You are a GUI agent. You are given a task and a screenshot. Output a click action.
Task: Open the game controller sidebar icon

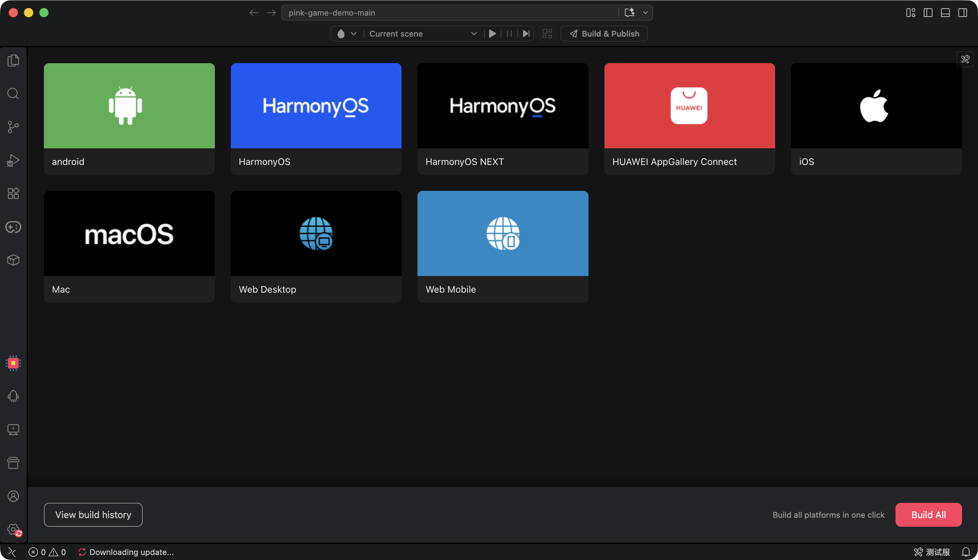(x=13, y=227)
